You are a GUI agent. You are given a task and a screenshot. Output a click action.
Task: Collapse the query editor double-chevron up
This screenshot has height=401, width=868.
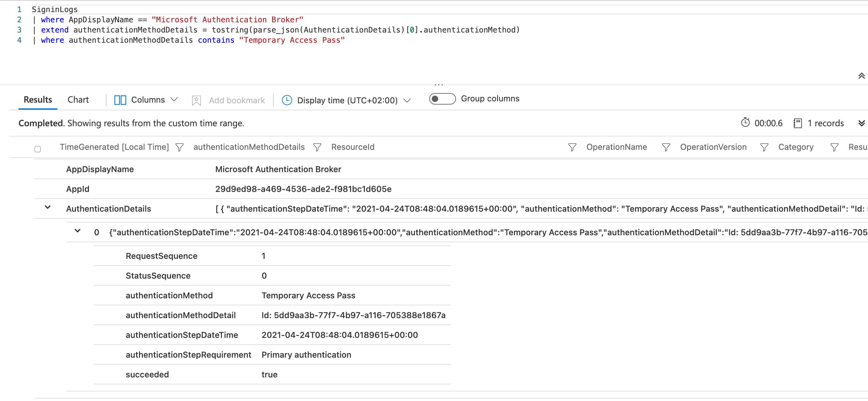861,76
